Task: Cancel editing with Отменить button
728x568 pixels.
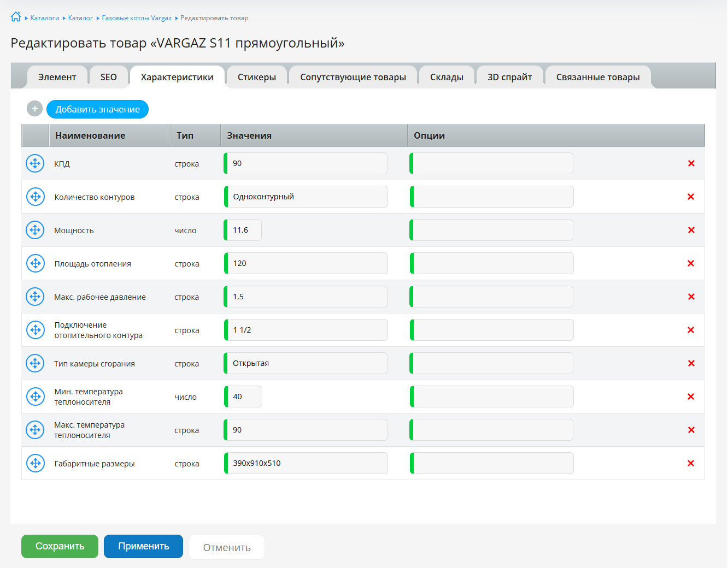Action: click(x=227, y=547)
